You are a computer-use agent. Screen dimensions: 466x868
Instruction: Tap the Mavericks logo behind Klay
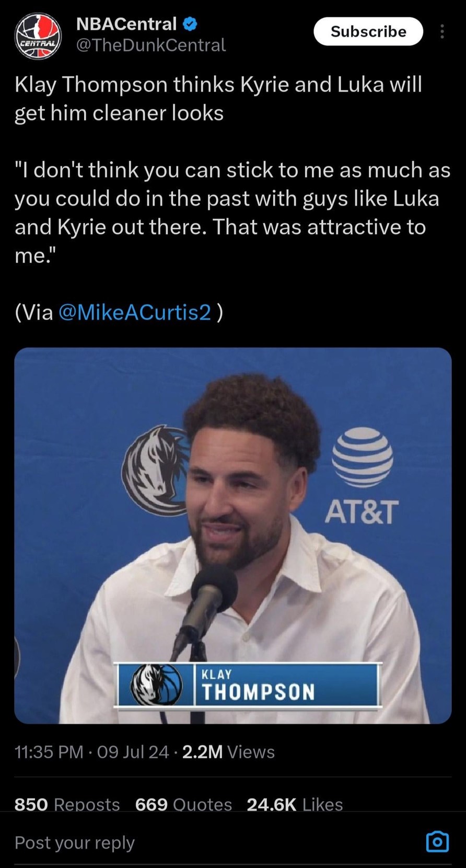point(154,471)
